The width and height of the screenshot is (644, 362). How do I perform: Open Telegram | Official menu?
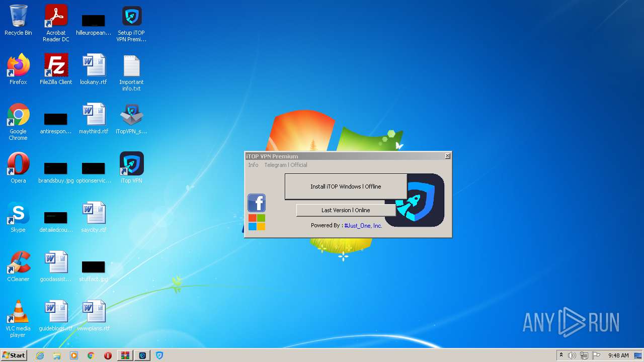pos(286,165)
